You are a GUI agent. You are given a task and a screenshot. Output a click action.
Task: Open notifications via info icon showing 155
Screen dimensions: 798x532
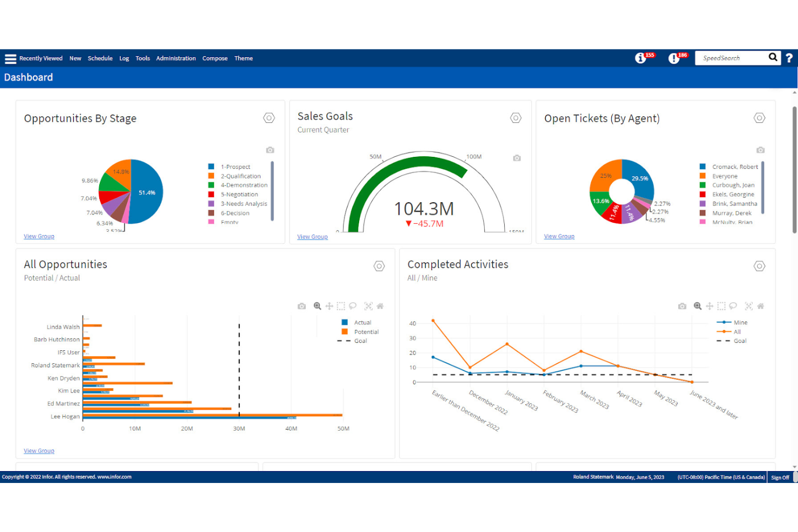pyautogui.click(x=640, y=58)
